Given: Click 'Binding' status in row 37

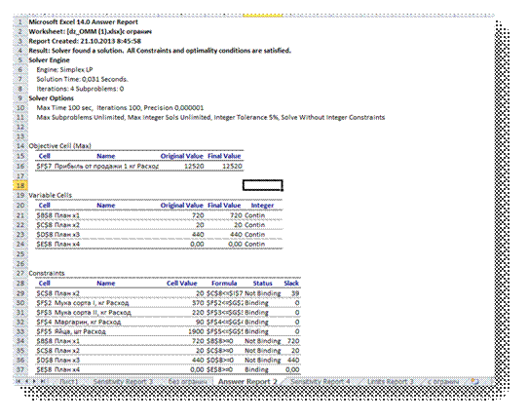Looking at the screenshot, I should (x=256, y=369).
